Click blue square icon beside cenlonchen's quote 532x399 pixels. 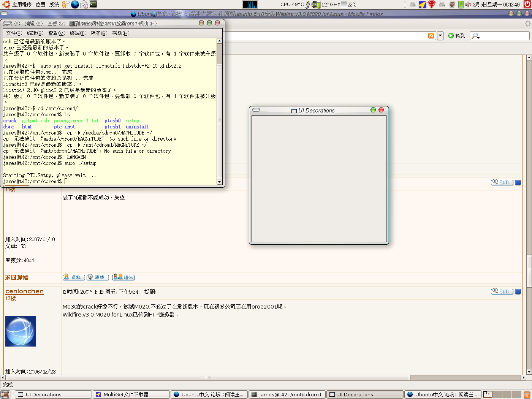(518, 291)
